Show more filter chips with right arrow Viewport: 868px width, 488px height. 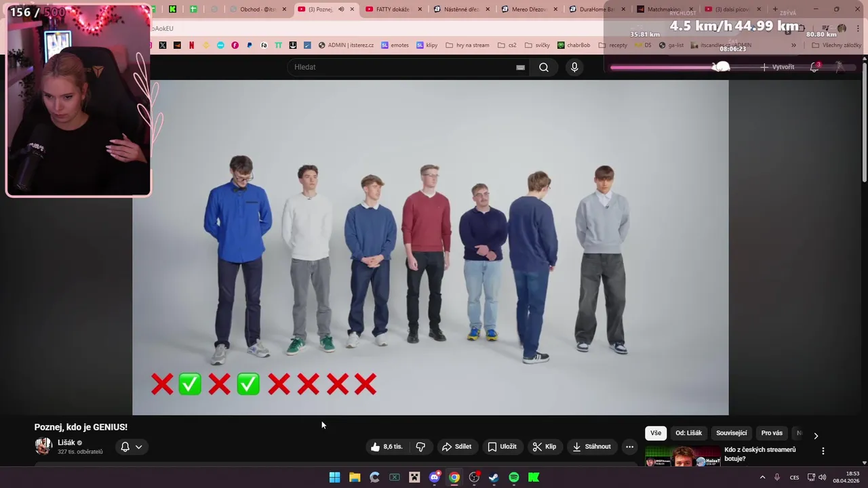[x=816, y=436]
